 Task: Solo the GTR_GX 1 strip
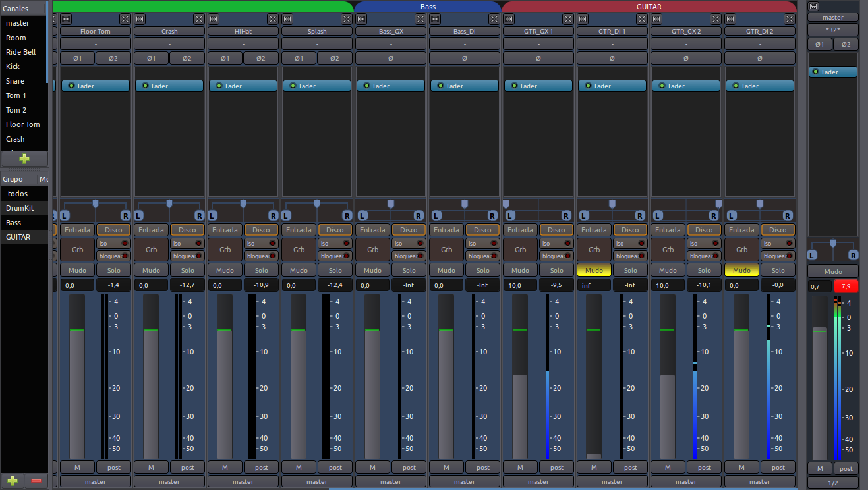tap(557, 270)
